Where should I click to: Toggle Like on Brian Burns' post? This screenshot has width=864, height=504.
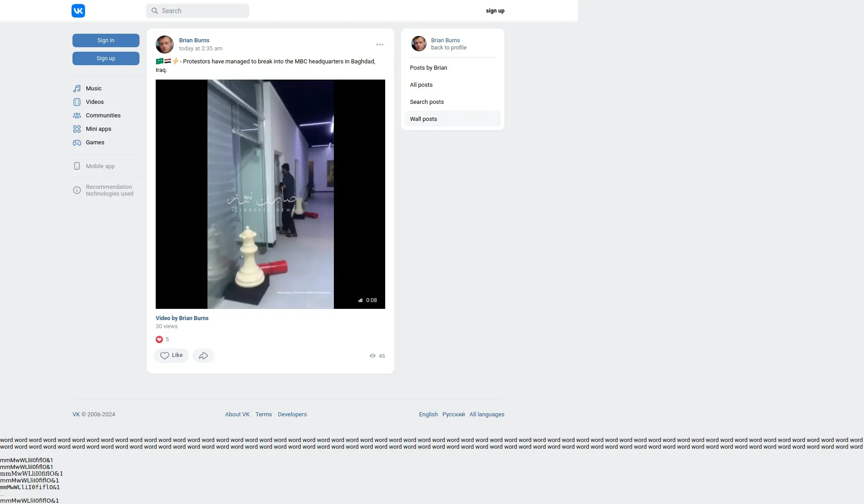click(x=171, y=356)
